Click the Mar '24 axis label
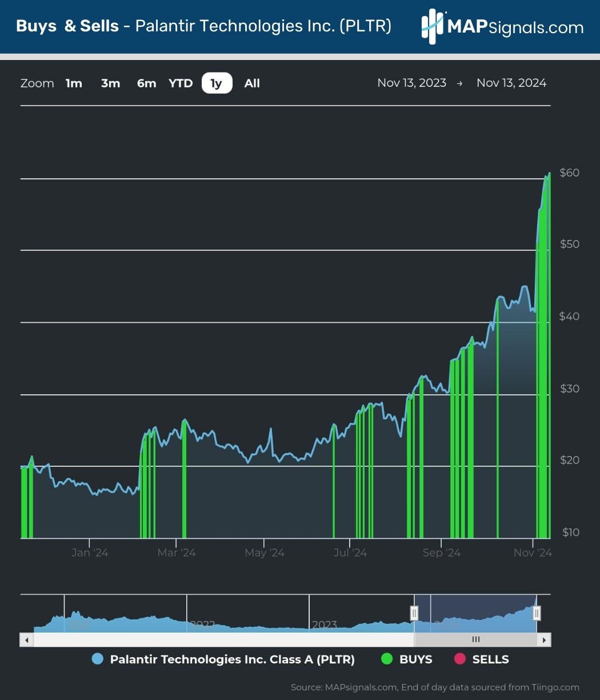 [x=177, y=553]
